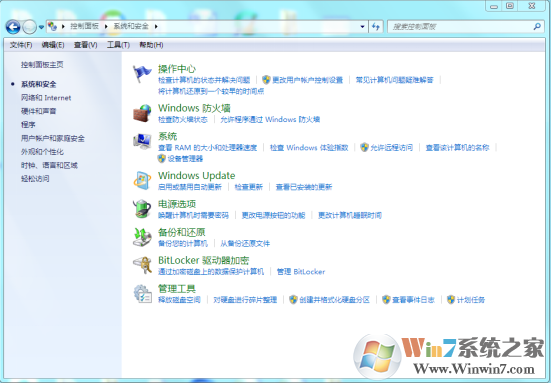Open the address bar history dropdown
This screenshot has width=551, height=383.
(x=362, y=27)
